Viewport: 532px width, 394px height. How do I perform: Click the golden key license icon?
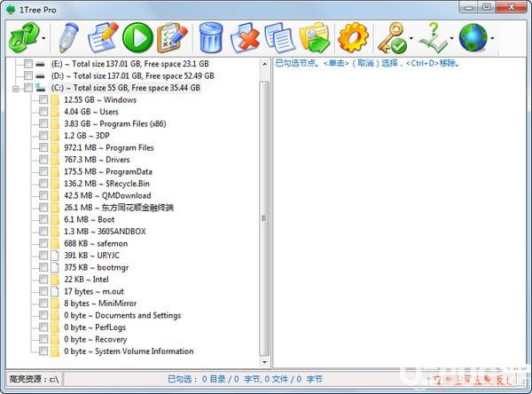[x=392, y=37]
